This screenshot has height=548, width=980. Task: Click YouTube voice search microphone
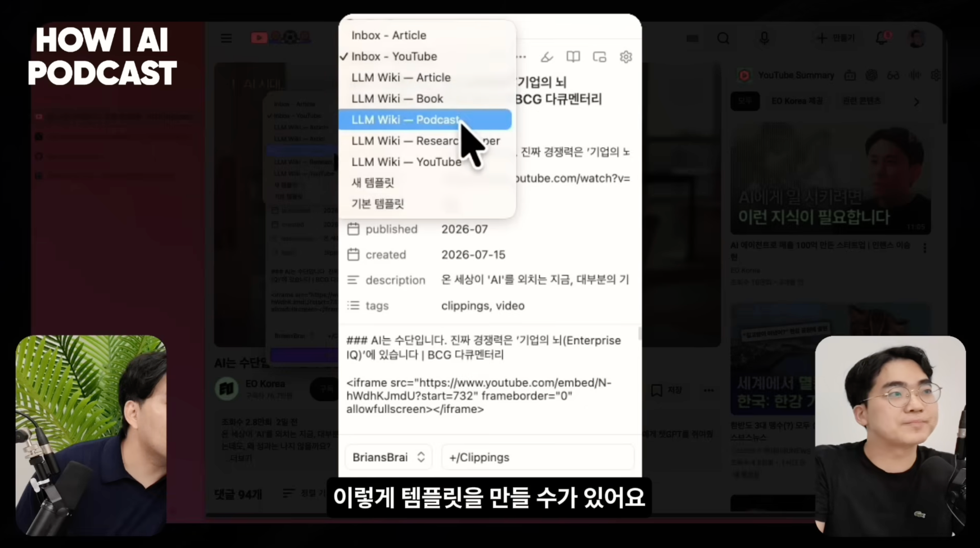click(764, 38)
